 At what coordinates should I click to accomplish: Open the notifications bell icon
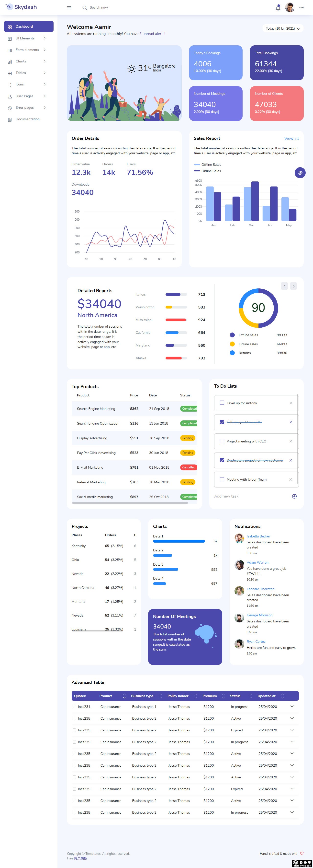click(278, 8)
